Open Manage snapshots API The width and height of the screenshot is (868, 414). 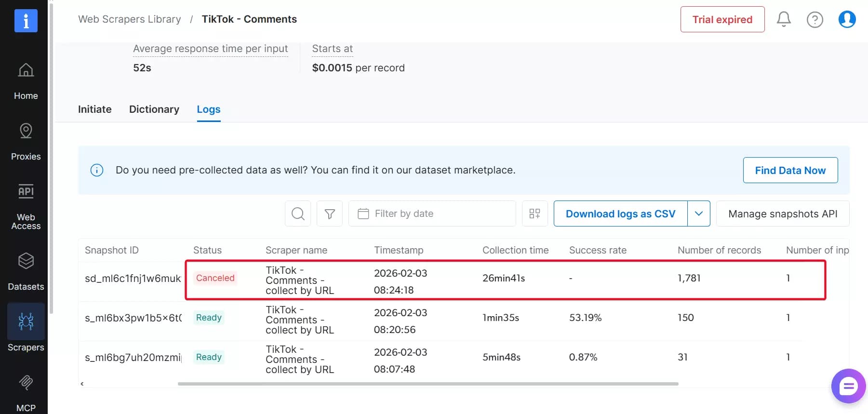coord(783,214)
